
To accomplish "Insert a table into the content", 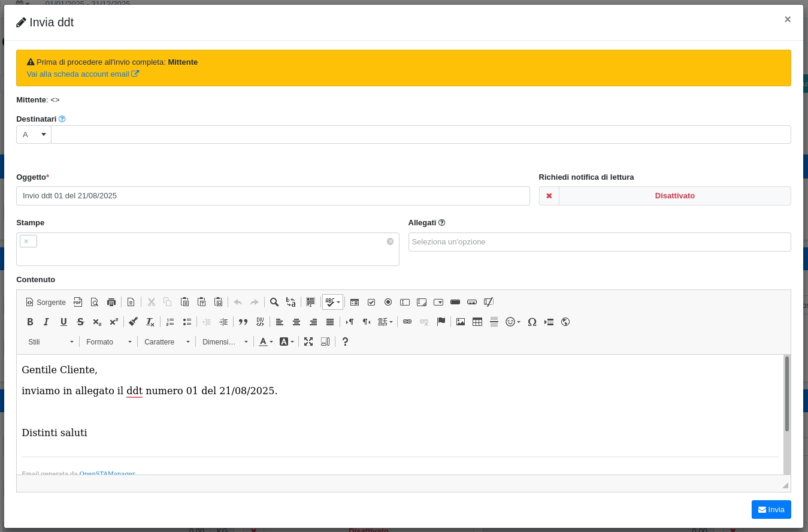I will click(477, 322).
